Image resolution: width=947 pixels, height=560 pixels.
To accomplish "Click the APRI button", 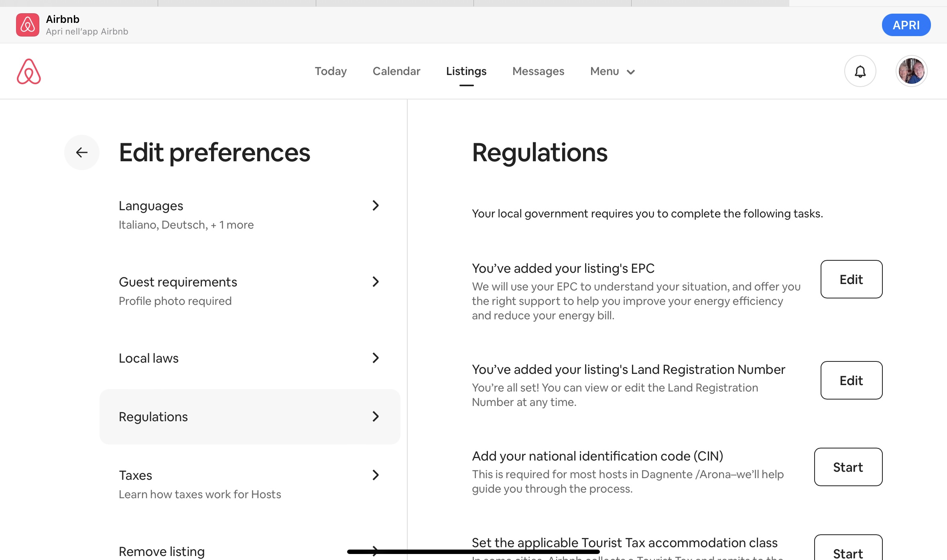I will coord(906,24).
